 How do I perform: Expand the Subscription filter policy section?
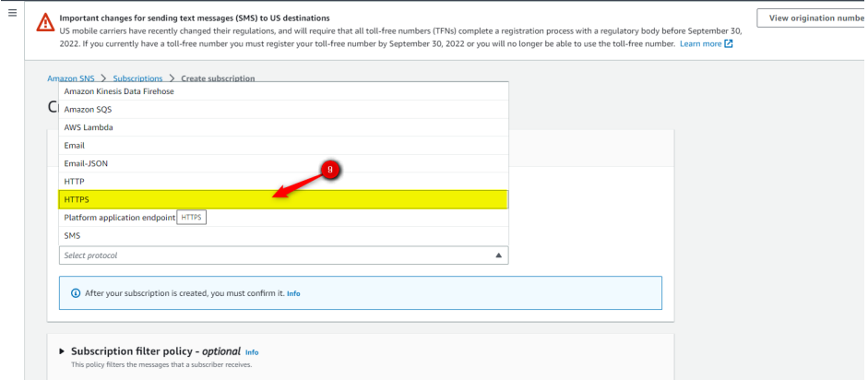click(63, 351)
